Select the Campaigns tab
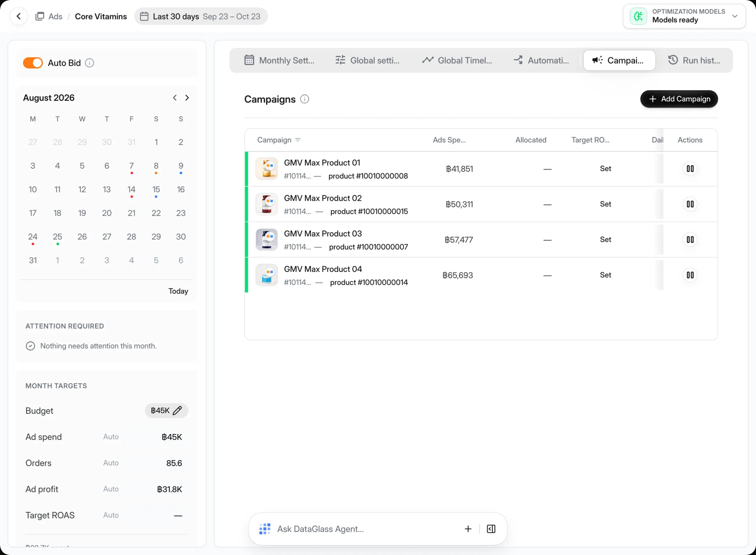 [x=619, y=61]
